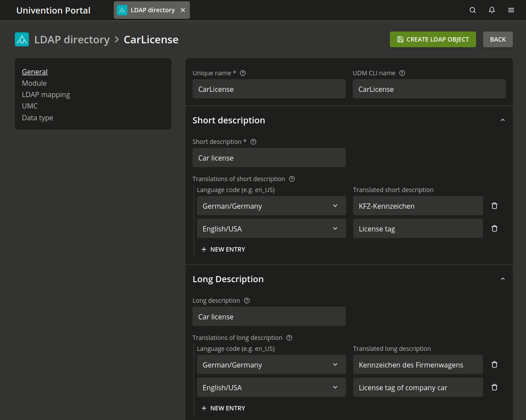Click the Create LDAP Object button
Screen dimensions: 526x420
(x=433, y=39)
